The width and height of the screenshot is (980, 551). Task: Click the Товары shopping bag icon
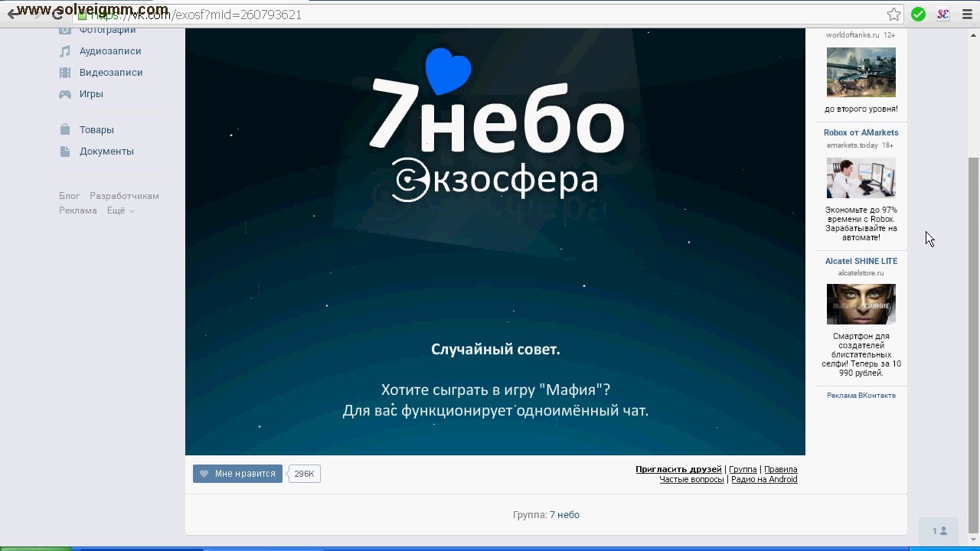click(x=65, y=130)
